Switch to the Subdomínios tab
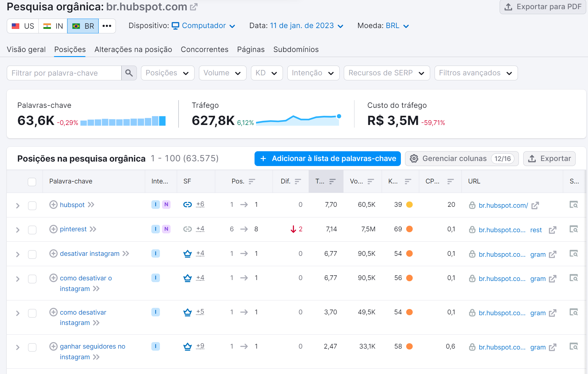The width and height of the screenshot is (588, 374). click(x=296, y=49)
